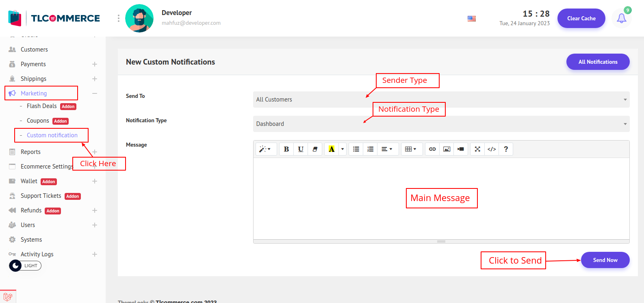Click the All Notifications button
The image size is (644, 303).
coord(598,62)
